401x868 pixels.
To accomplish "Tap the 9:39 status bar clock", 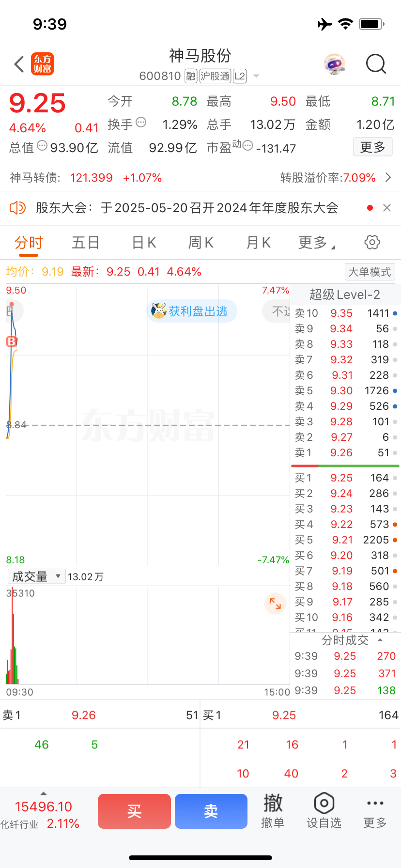I will click(50, 24).
